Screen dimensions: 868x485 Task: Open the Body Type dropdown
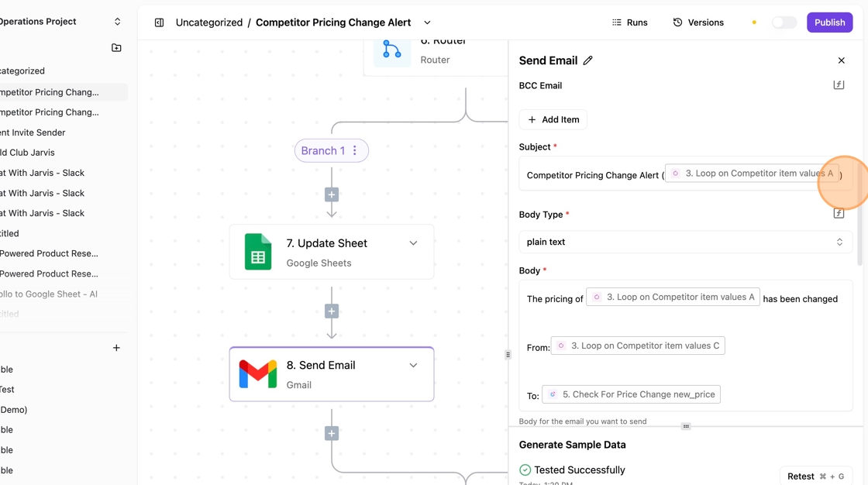(685, 242)
